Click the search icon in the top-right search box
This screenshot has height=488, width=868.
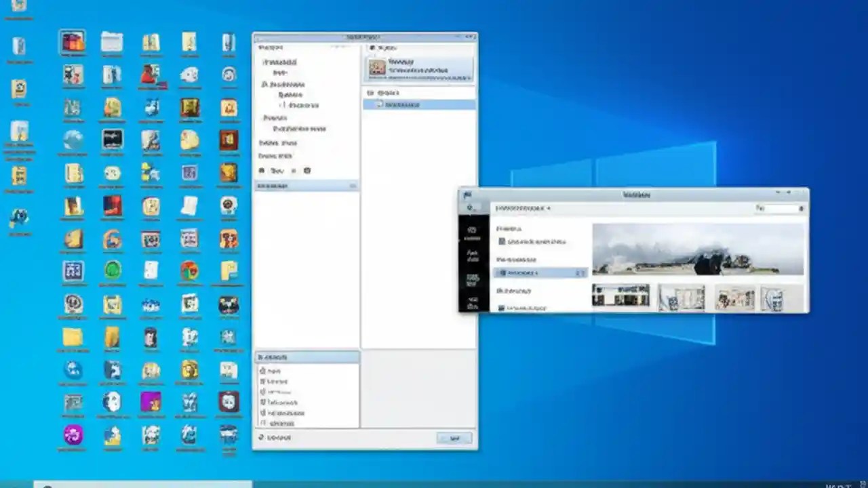pyautogui.click(x=801, y=208)
